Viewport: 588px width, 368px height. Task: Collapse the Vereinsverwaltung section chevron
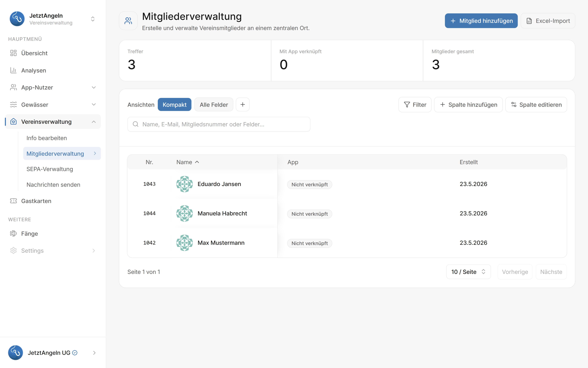tap(94, 121)
